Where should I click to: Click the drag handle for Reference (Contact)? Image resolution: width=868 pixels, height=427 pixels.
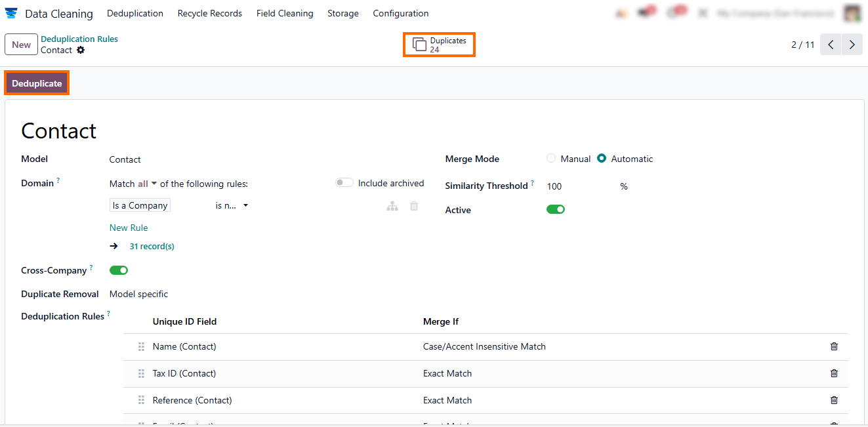[x=141, y=400]
